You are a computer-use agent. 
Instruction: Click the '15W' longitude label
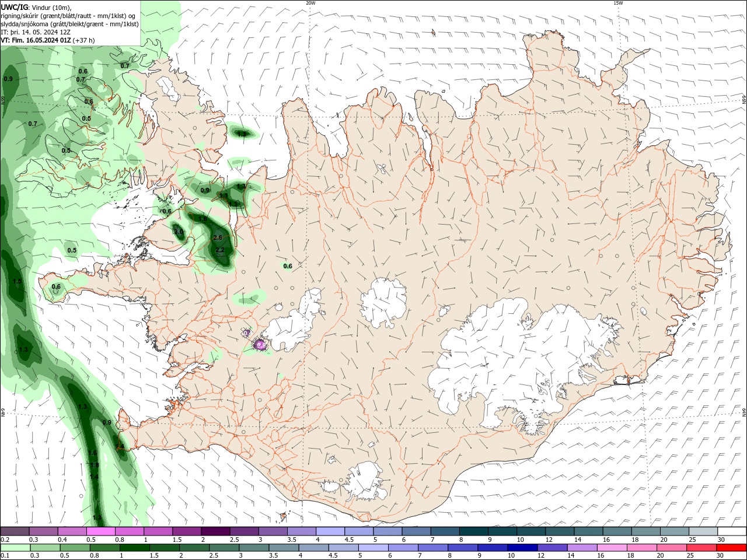(618, 3)
